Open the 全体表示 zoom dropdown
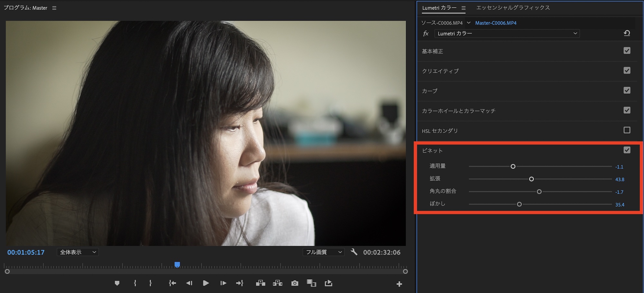644x293 pixels. pos(78,252)
